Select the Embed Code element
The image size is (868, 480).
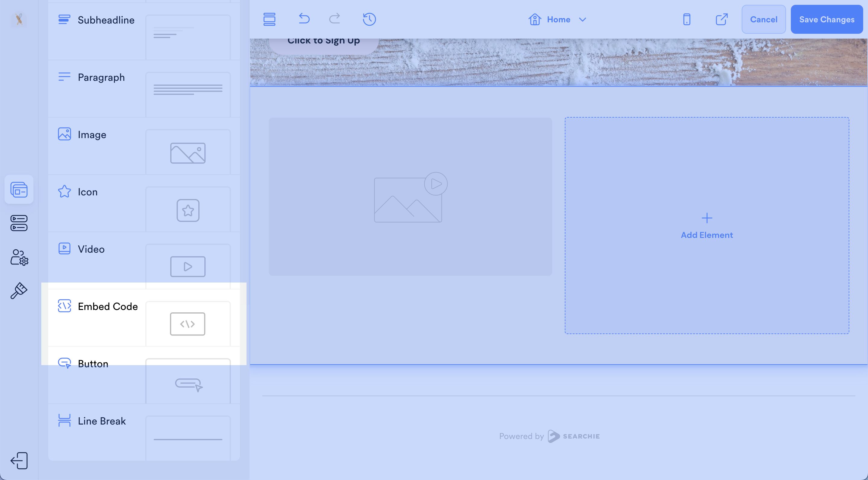point(108,306)
